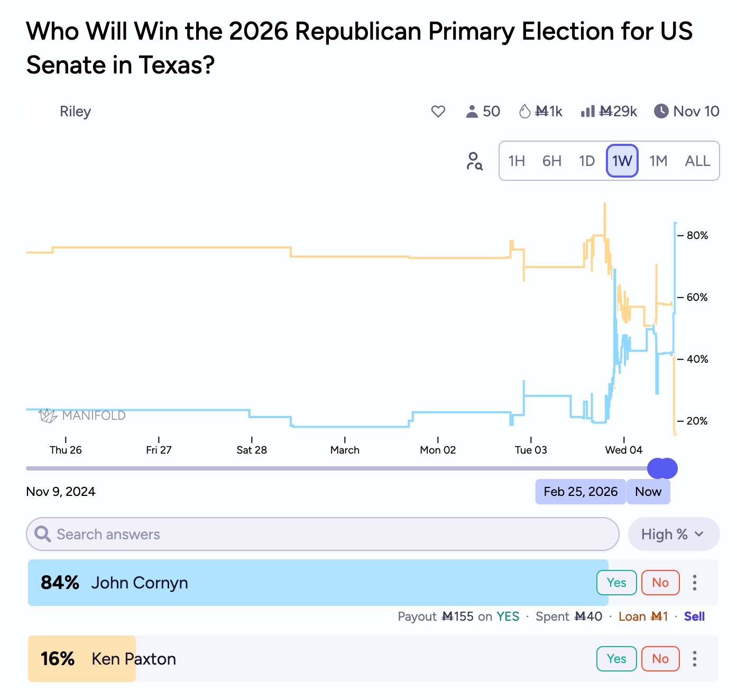This screenshot has height=700, width=737.
Task: Click the liquidity droplet icon
Action: (524, 112)
